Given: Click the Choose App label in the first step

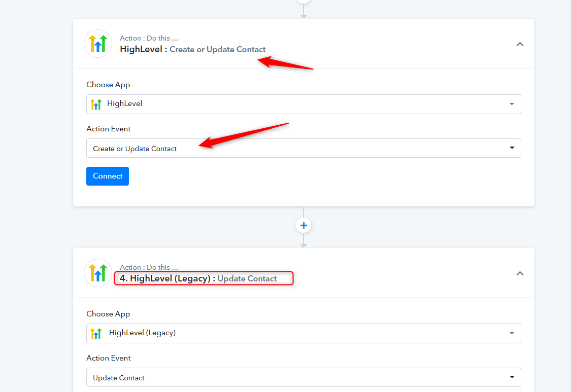Looking at the screenshot, I should [108, 85].
